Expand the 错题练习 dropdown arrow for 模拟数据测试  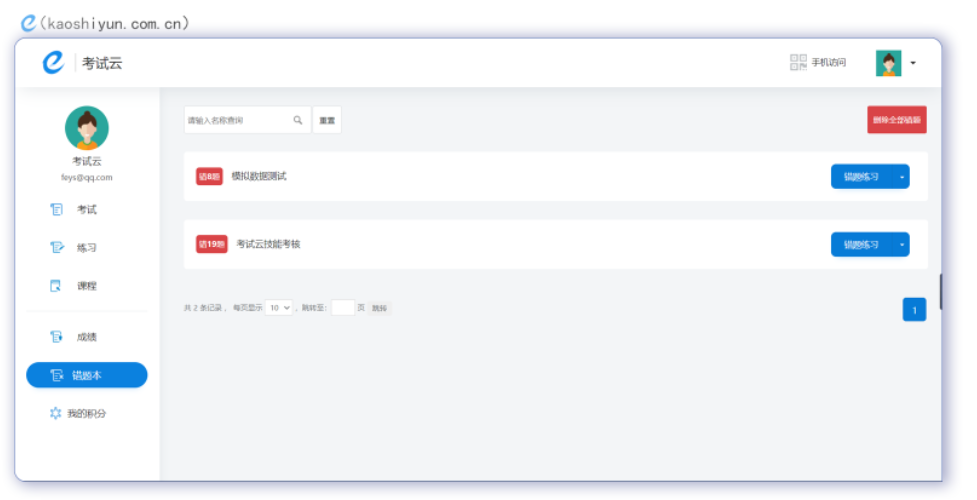coord(901,177)
